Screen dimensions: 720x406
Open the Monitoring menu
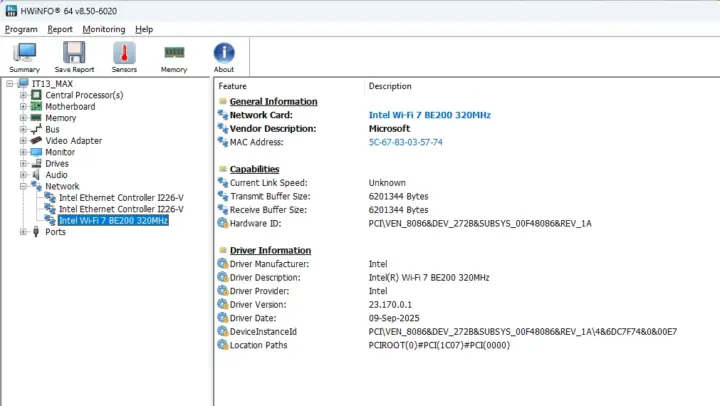104,29
